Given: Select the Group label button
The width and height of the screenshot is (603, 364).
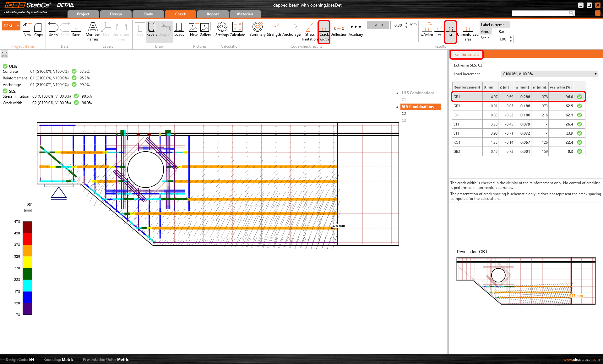Looking at the screenshot, I should coord(486,32).
